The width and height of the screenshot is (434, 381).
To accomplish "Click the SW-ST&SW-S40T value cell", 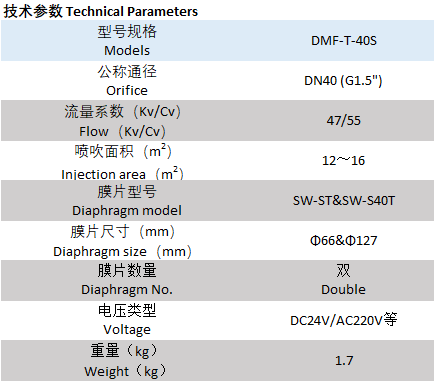I will [344, 201].
